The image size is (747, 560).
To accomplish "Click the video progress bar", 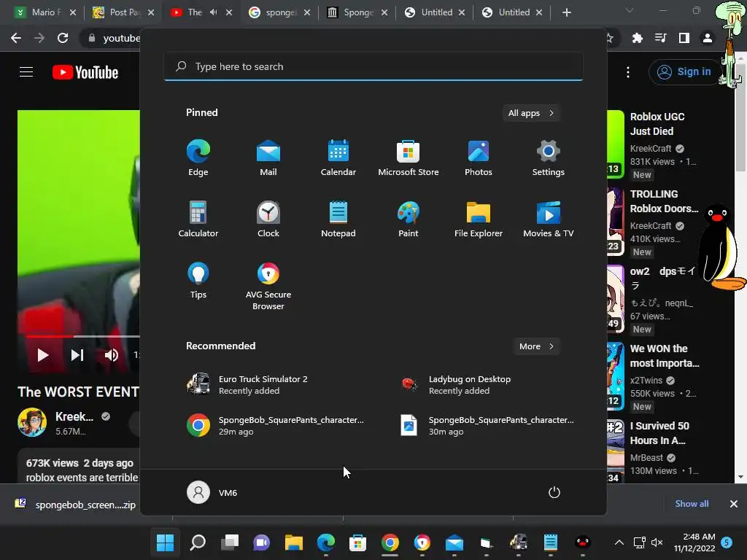I will [x=82, y=336].
